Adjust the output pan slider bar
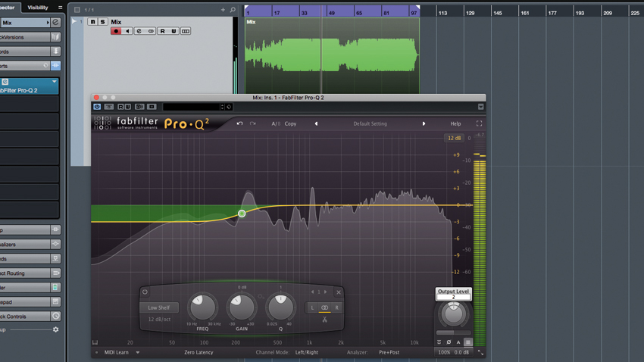This screenshot has width=644, height=362. point(453,332)
